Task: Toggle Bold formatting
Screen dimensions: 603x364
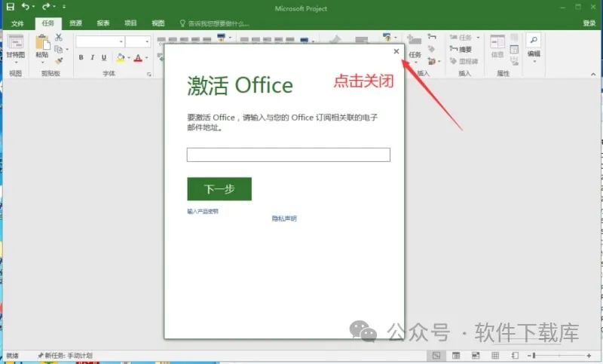Action: pyautogui.click(x=81, y=58)
